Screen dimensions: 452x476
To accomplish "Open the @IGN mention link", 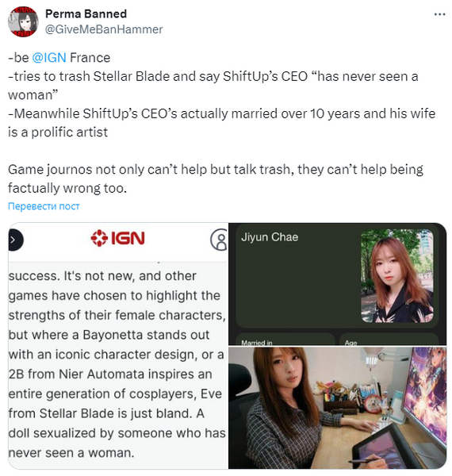I will tap(49, 58).
